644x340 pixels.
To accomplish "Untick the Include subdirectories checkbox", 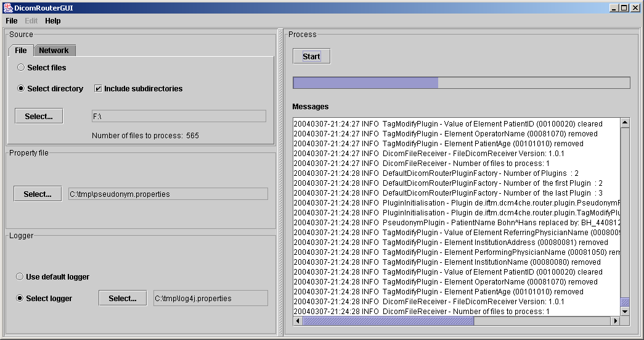I will tap(98, 89).
